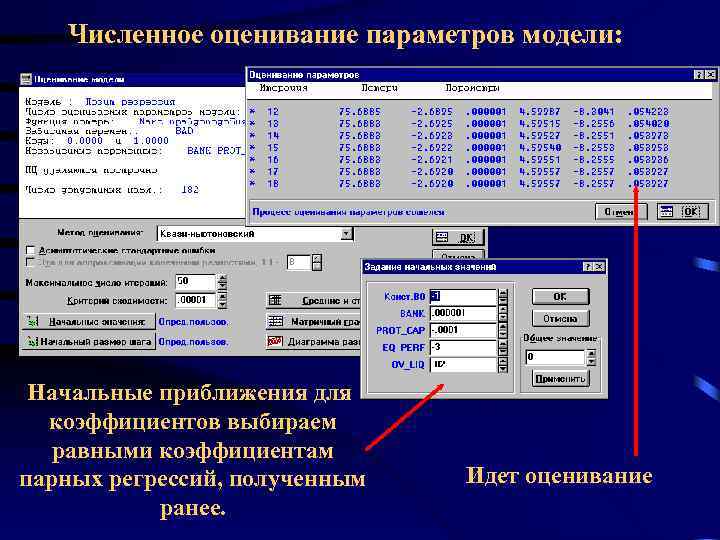Image resolution: width=720 pixels, height=540 pixels.
Task: Click the spinner next to PROT_CAP field
Action: 503,330
